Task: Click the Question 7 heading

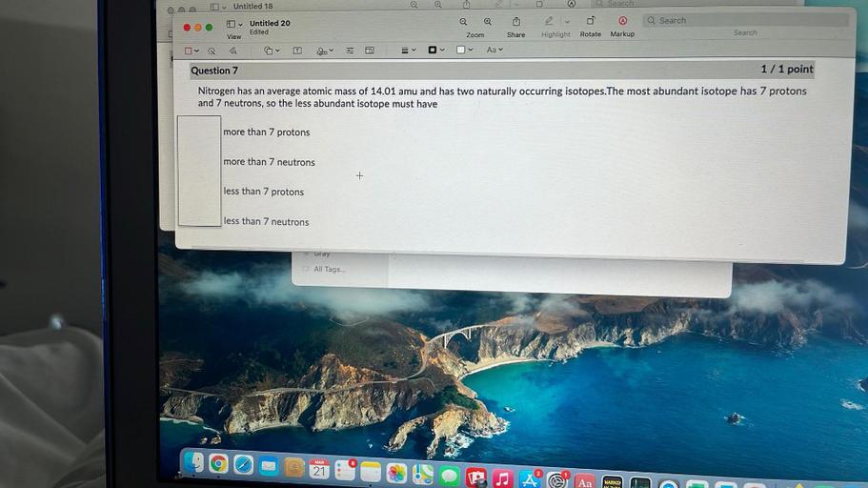Action: [x=214, y=71]
